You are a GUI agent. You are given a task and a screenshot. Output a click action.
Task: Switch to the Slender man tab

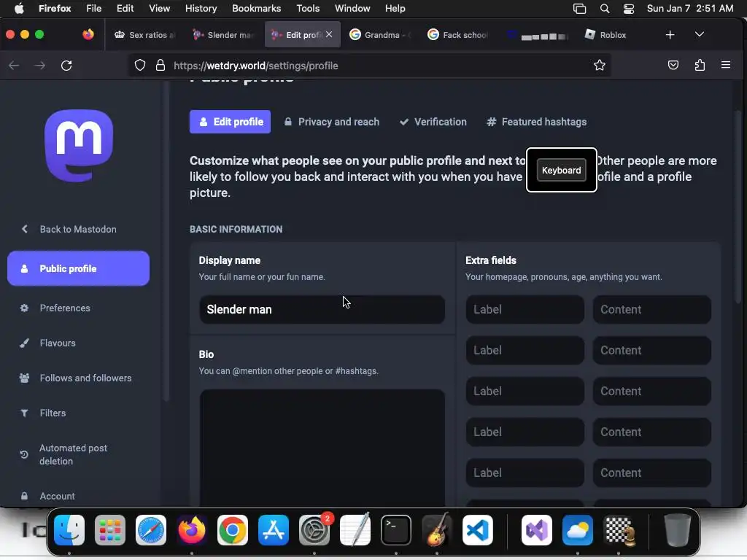(x=223, y=35)
